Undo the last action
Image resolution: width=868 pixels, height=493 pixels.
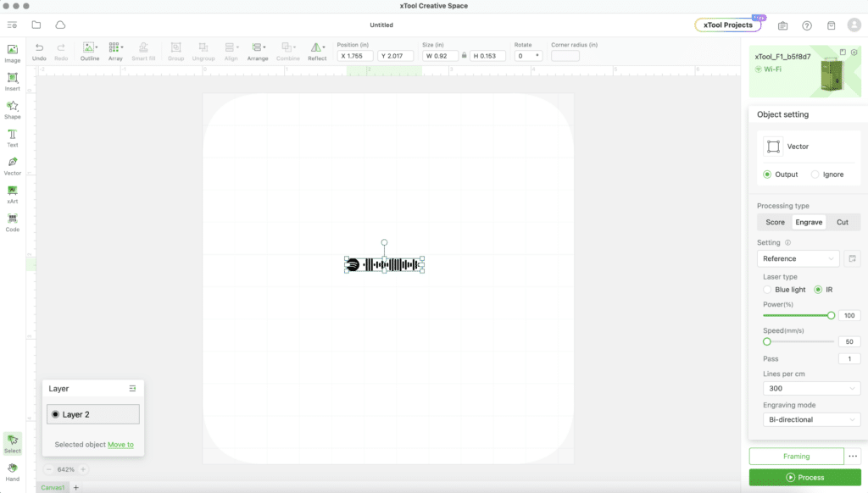point(39,52)
